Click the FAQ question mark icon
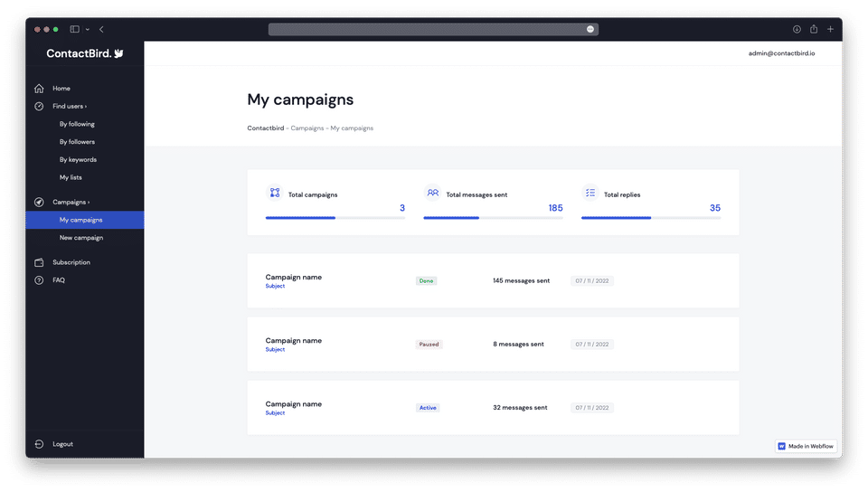868x492 pixels. (x=39, y=280)
